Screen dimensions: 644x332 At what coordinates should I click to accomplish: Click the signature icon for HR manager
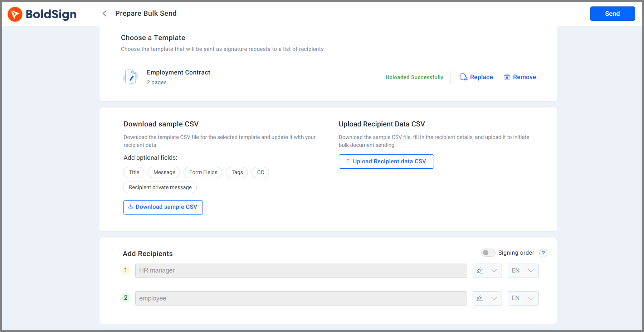point(480,271)
